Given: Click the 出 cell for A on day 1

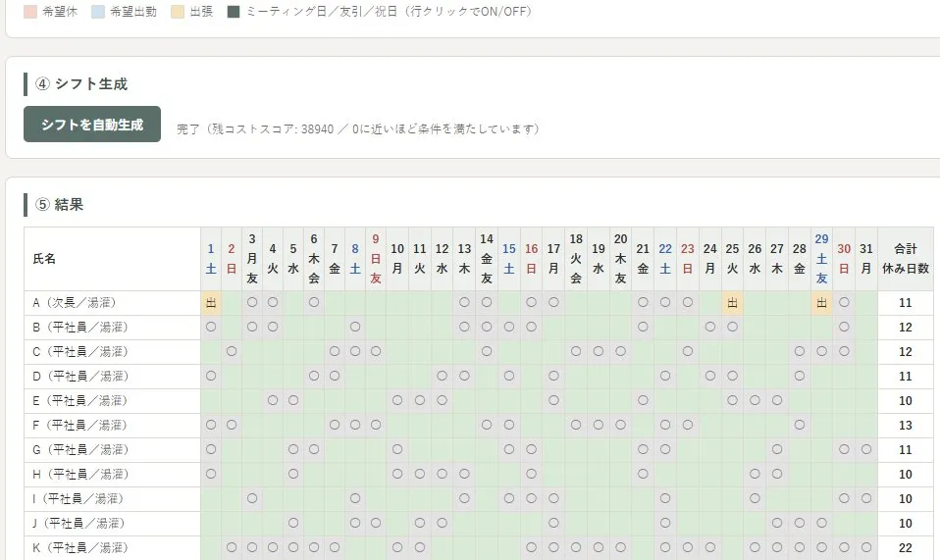Looking at the screenshot, I should click(211, 303).
